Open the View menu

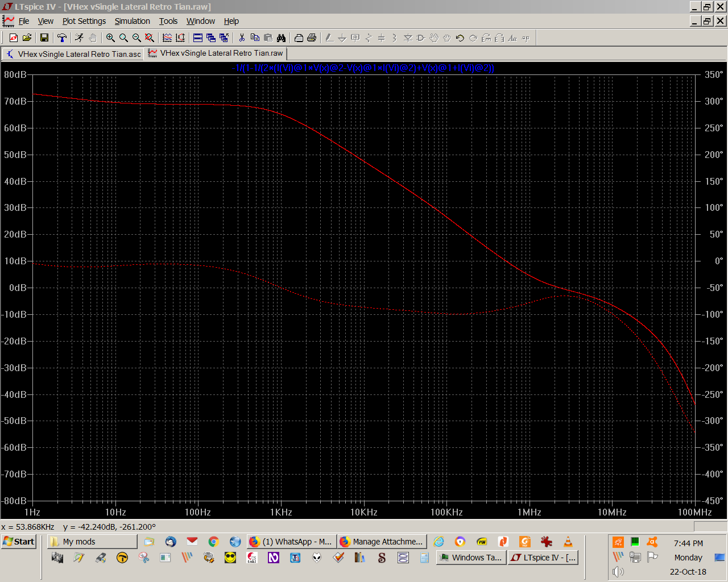[45, 21]
